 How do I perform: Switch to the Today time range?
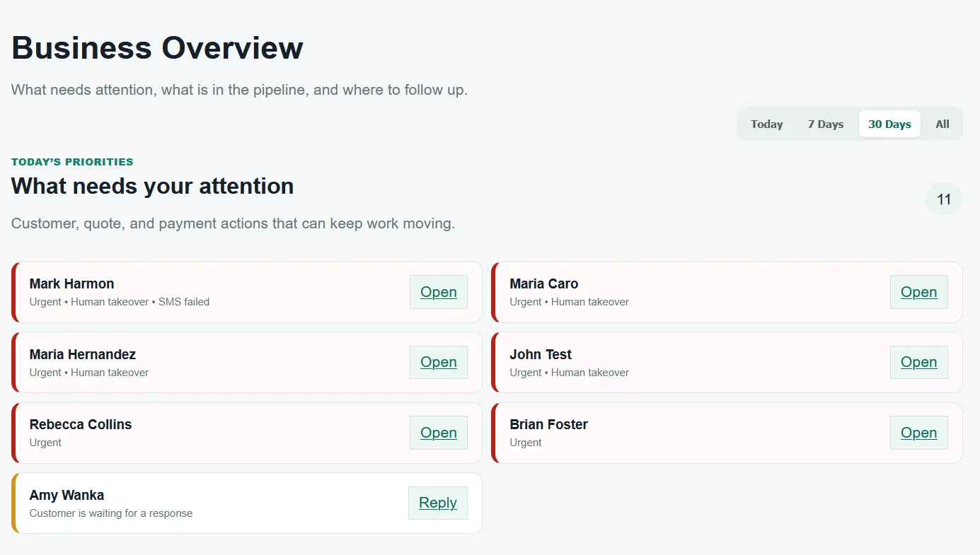click(x=766, y=124)
